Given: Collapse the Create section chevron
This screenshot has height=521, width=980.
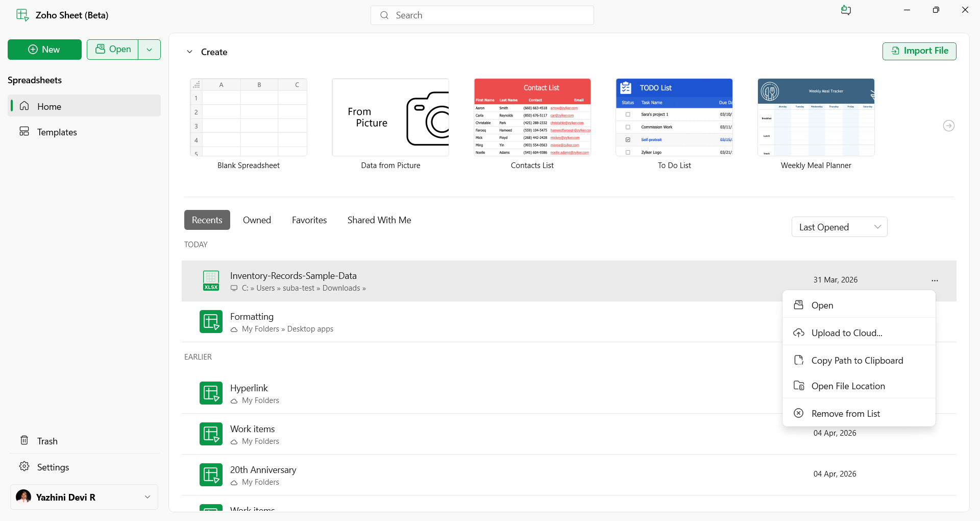Looking at the screenshot, I should pyautogui.click(x=189, y=52).
